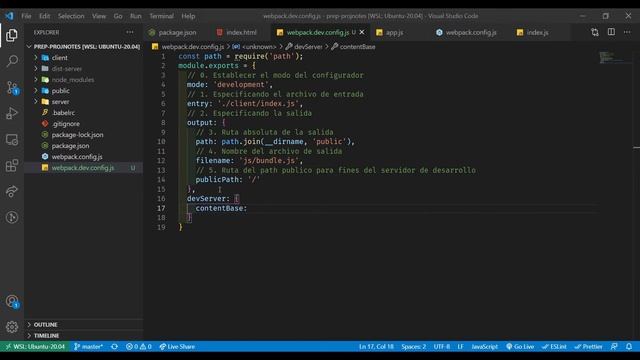Open the Manage gear icon
This screenshot has width=640, height=360.
(12, 327)
